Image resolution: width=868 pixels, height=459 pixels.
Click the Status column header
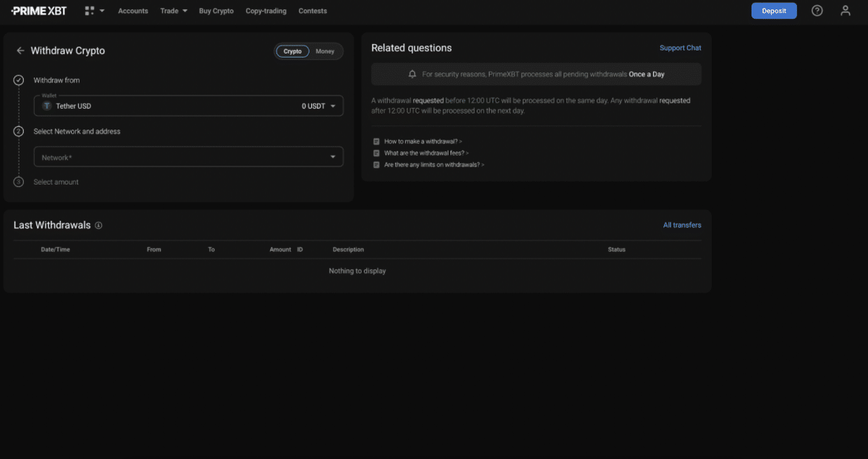[616, 250]
